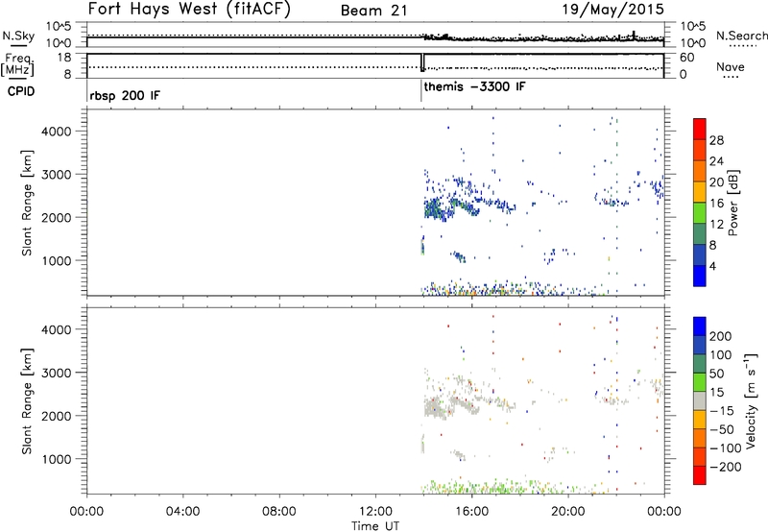
Task: Click the 'themis -3300 IF' CPID text
Action: coord(474,86)
